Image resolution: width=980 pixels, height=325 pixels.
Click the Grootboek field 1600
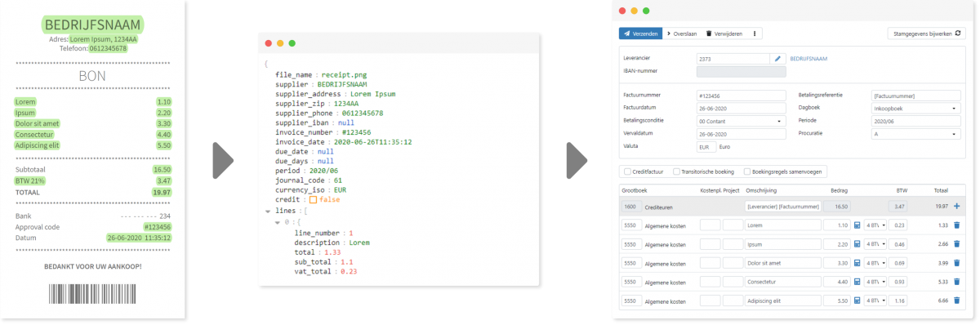(630, 207)
